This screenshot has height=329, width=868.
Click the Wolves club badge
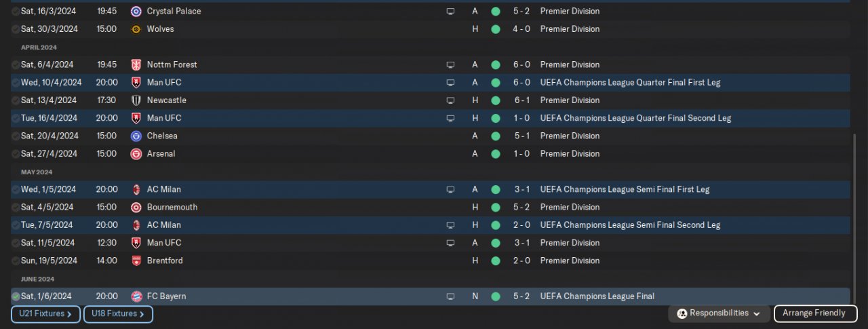click(136, 29)
